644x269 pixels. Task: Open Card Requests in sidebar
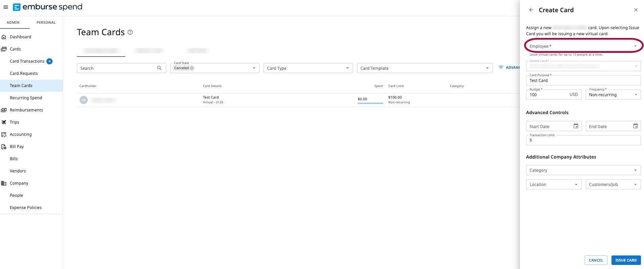tap(24, 74)
